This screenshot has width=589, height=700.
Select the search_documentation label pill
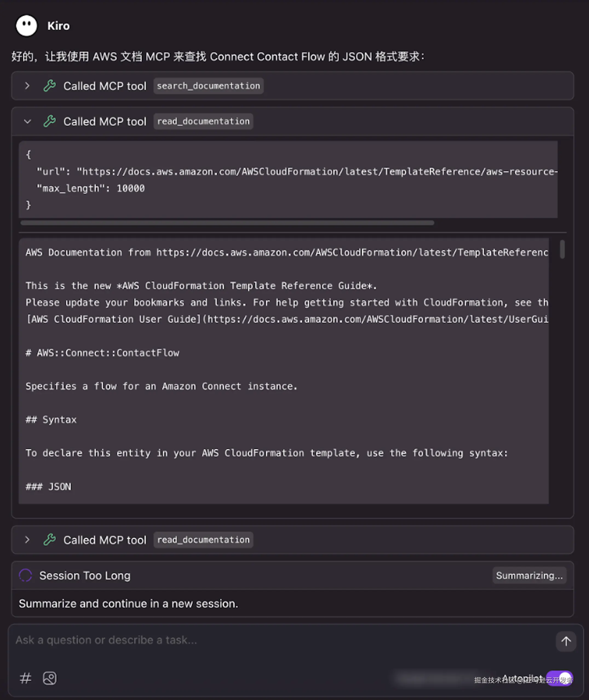click(208, 86)
